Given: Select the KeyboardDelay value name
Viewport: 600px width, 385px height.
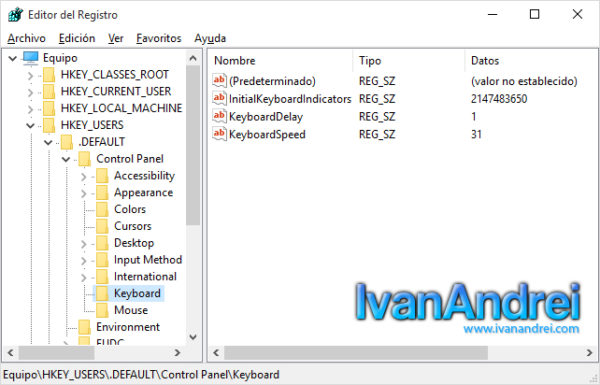Looking at the screenshot, I should click(x=266, y=117).
